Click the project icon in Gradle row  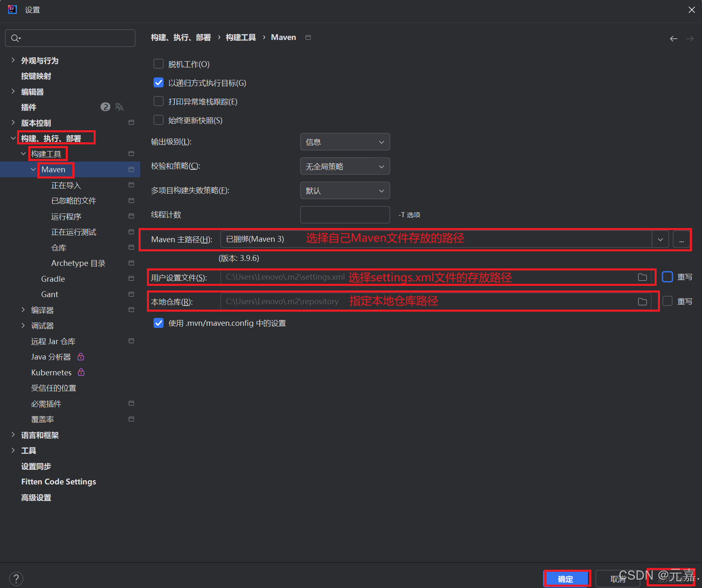[x=131, y=278]
